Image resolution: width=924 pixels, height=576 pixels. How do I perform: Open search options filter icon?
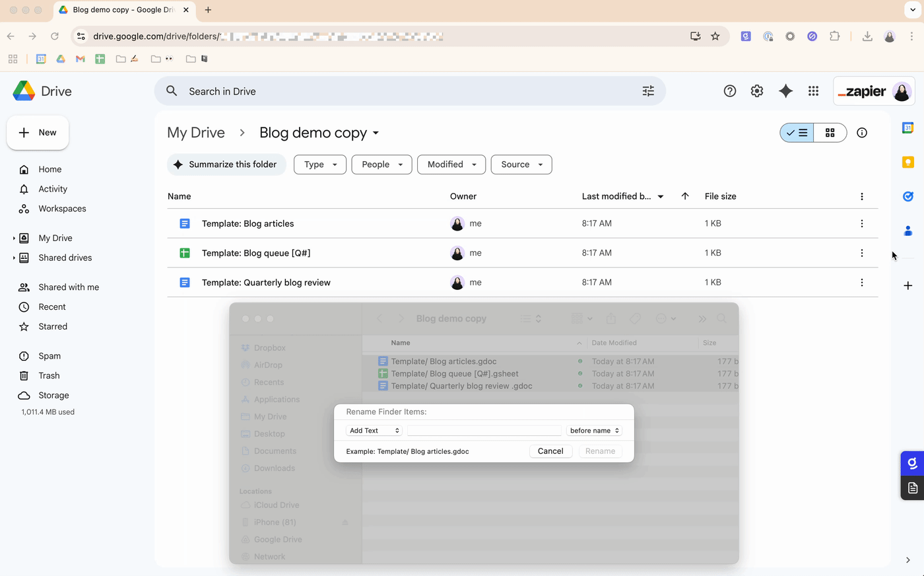click(648, 91)
